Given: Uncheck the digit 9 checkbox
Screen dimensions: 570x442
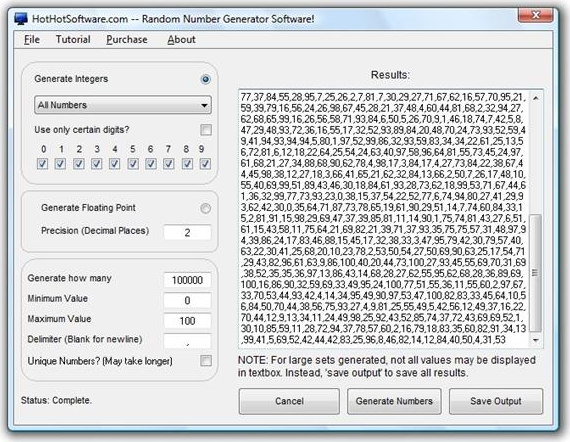Looking at the screenshot, I should click(x=205, y=164).
